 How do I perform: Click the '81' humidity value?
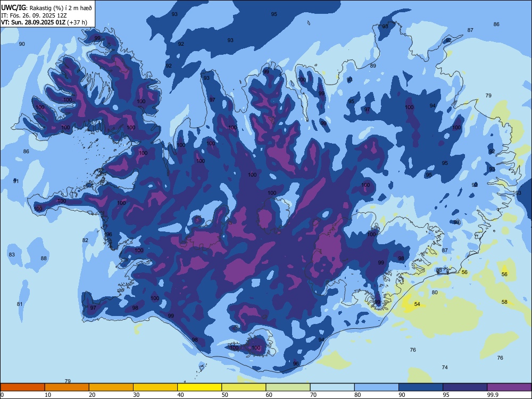click(20, 304)
